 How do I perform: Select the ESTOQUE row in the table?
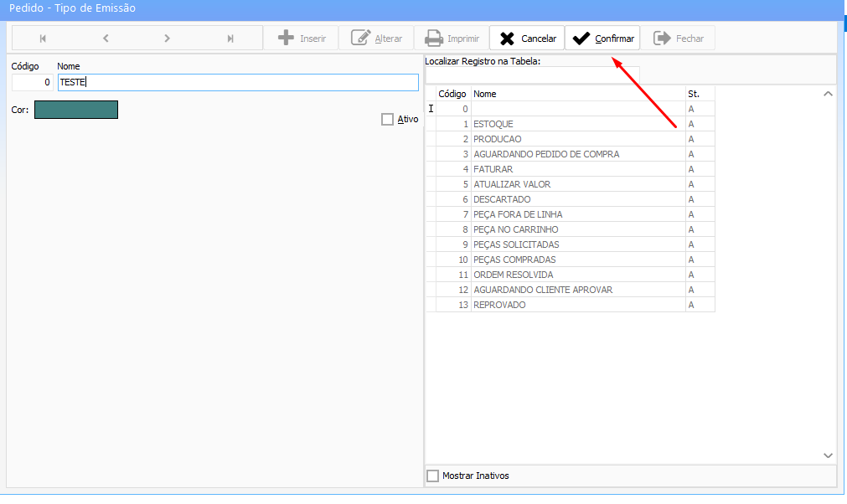[578, 124]
